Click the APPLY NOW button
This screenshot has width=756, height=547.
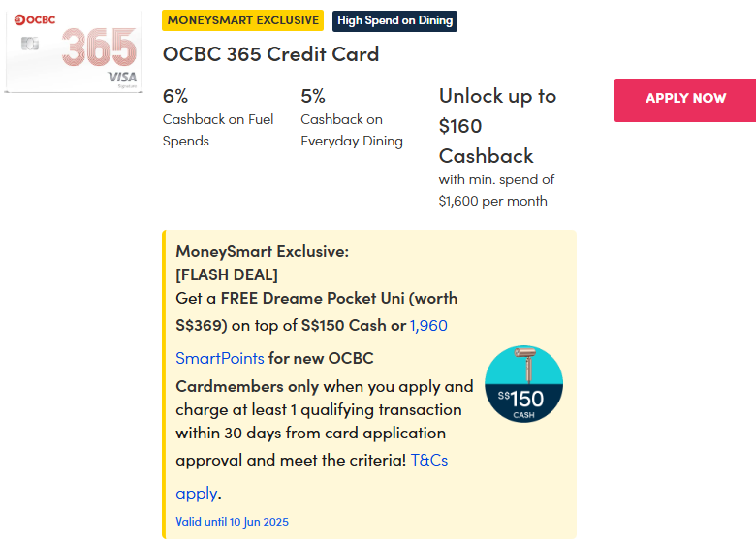(685, 100)
